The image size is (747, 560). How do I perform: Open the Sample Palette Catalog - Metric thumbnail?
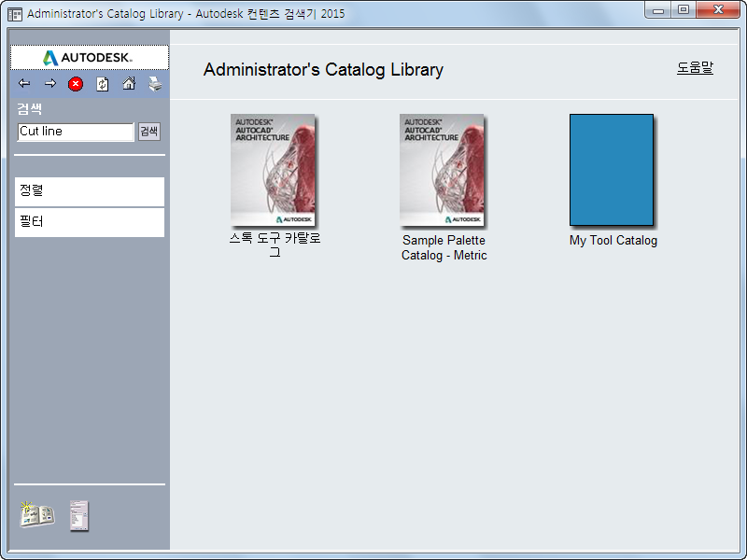pos(442,170)
